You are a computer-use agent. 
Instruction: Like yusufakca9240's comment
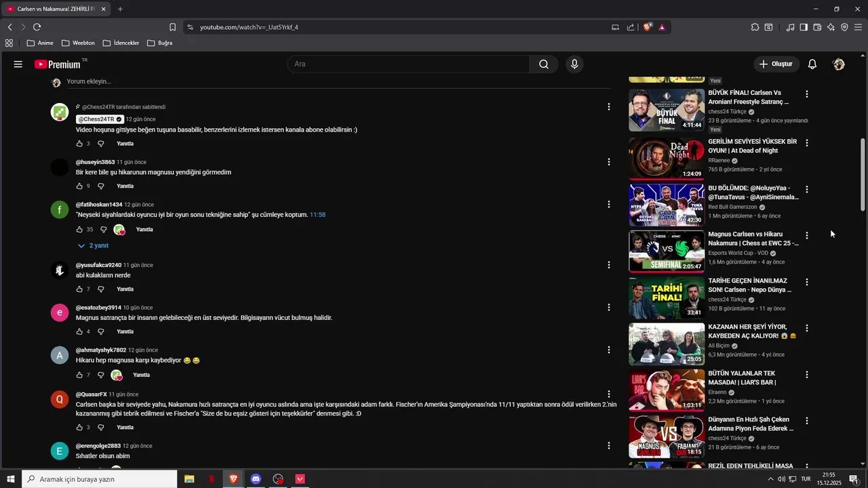click(x=79, y=289)
